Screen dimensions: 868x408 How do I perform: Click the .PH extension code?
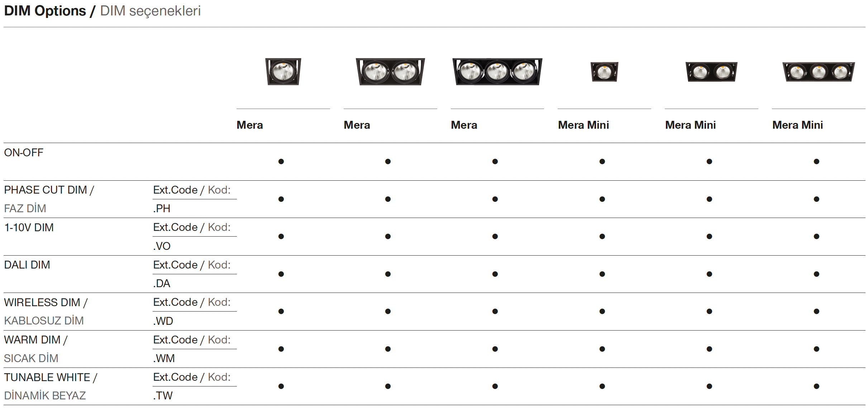(162, 208)
